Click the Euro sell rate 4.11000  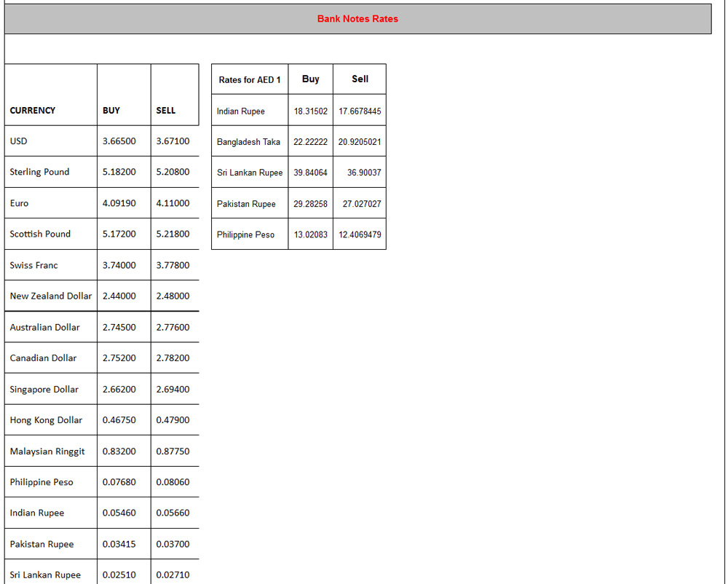173,203
